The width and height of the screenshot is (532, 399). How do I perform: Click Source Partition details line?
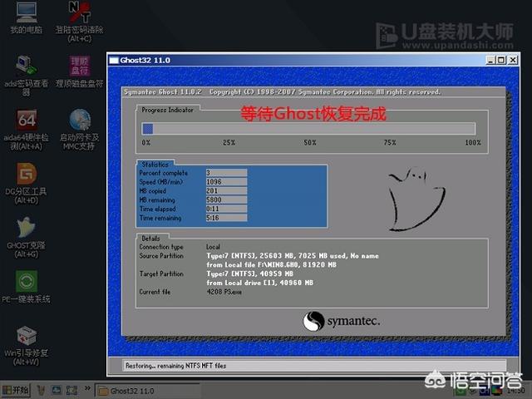coord(293,256)
